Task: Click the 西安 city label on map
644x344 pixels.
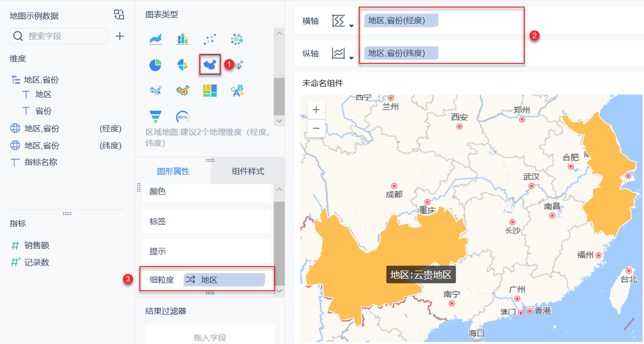Action: [459, 117]
